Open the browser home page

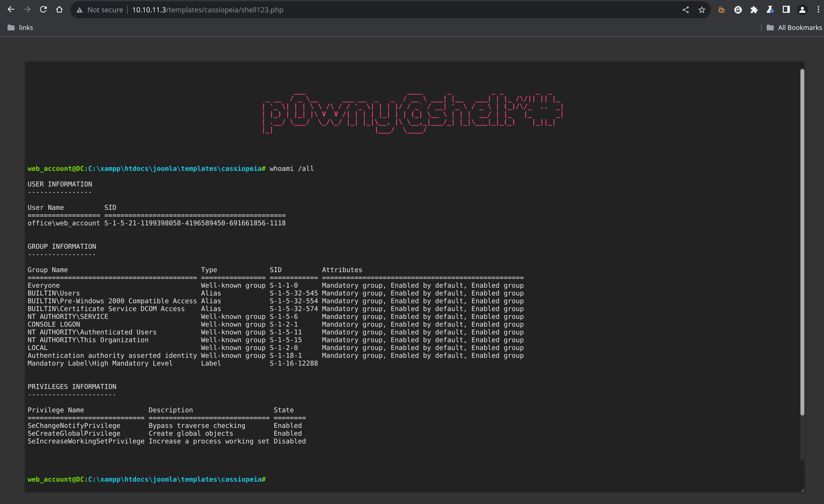pyautogui.click(x=59, y=10)
